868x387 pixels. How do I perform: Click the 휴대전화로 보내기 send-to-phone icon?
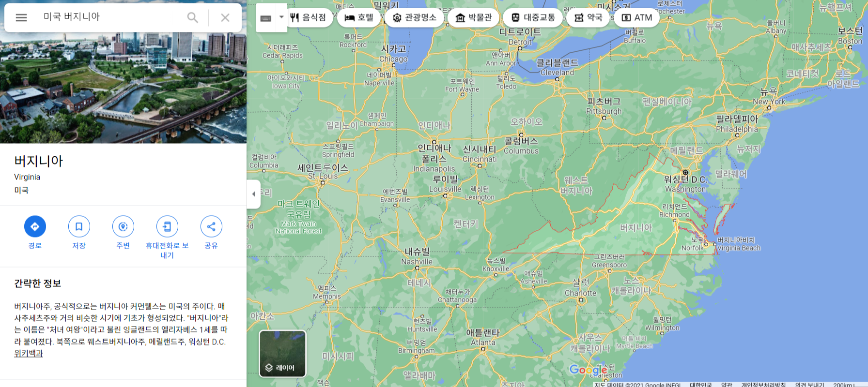167,226
